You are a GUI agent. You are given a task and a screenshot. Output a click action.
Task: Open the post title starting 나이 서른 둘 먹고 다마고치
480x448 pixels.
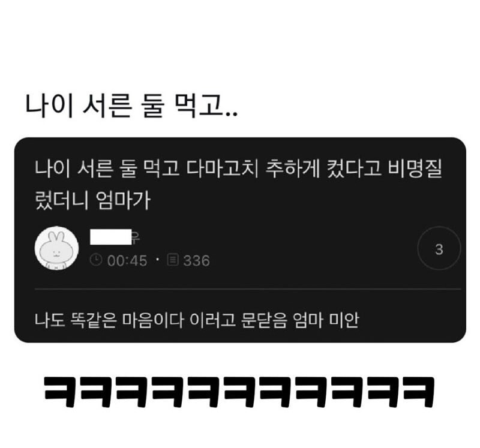click(x=238, y=185)
